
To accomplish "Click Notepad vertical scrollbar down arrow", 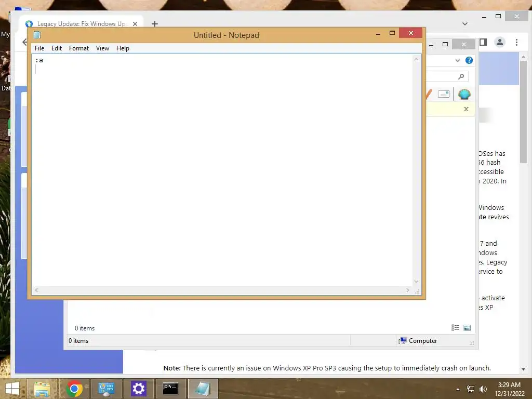I will tap(416, 282).
